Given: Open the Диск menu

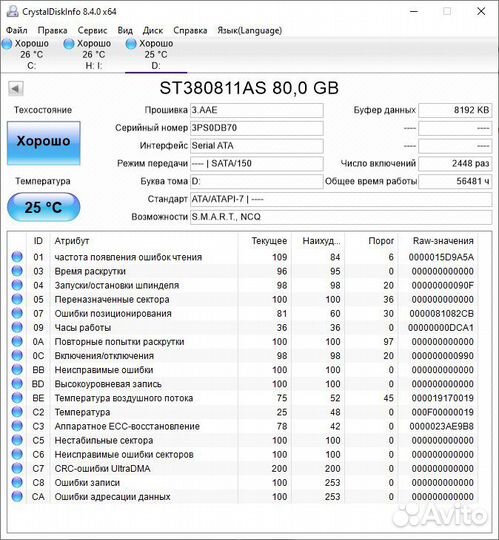Looking at the screenshot, I should [153, 31].
